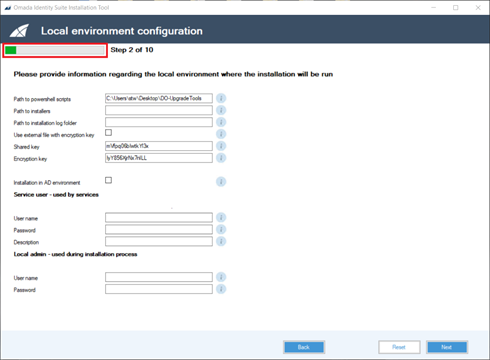490x360 pixels.
Task: Click info icon beside Path to installers
Action: (221, 110)
